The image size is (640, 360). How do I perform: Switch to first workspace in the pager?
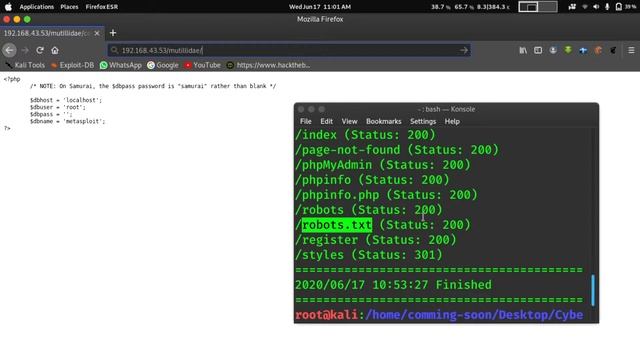pyautogui.click(x=528, y=7)
